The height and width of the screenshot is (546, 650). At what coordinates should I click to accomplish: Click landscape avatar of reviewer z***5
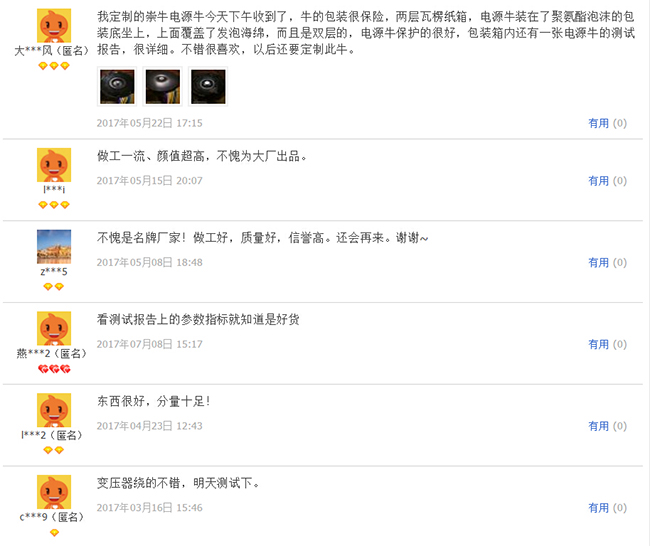click(x=54, y=247)
